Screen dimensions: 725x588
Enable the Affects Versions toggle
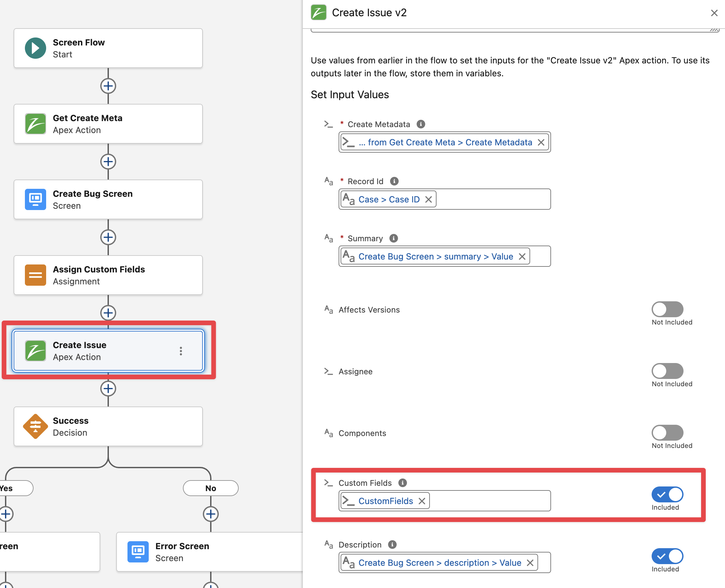tap(667, 309)
